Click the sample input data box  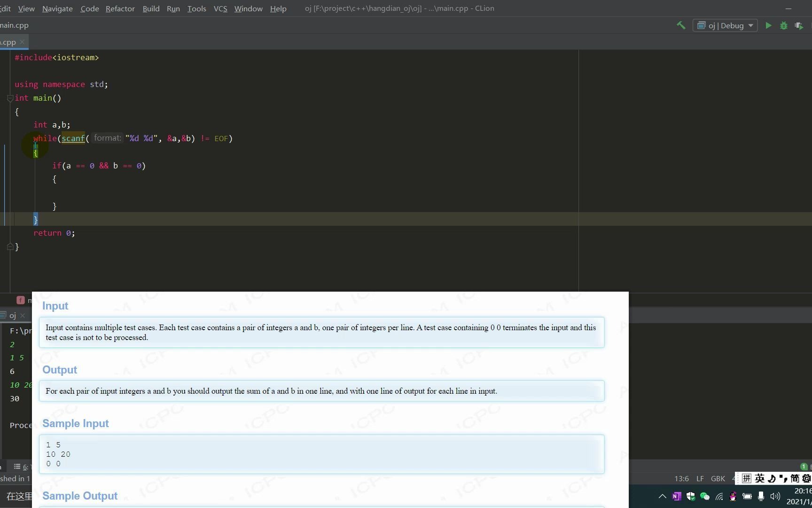321,454
